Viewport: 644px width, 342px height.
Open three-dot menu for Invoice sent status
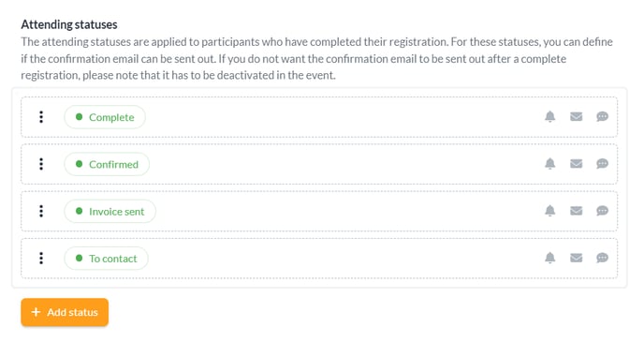click(41, 211)
